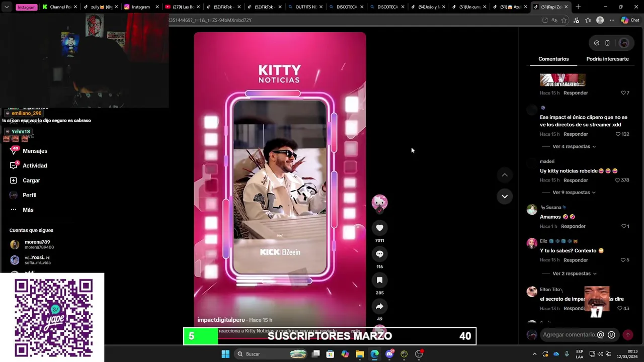Open browser settings three-dots menu

[612, 20]
